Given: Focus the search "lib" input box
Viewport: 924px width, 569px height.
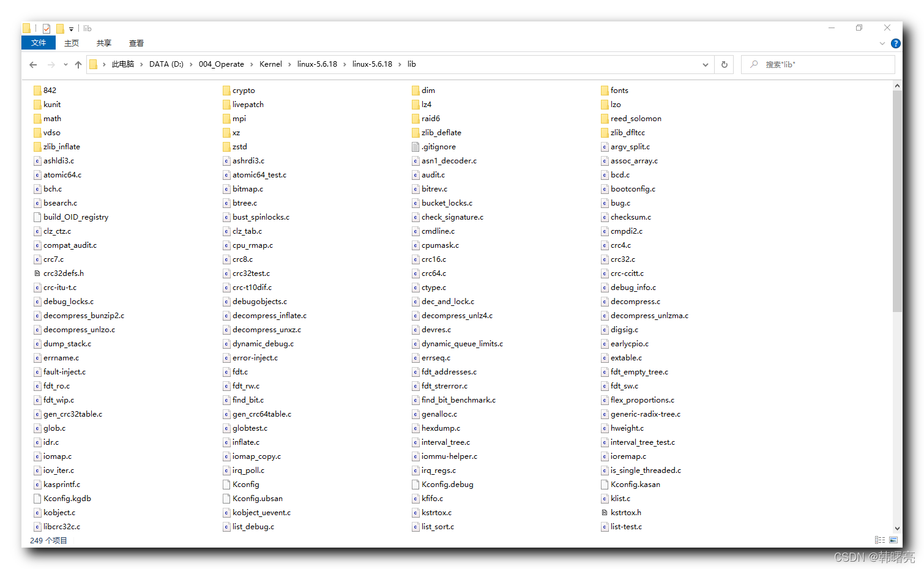Looking at the screenshot, I should (x=818, y=64).
